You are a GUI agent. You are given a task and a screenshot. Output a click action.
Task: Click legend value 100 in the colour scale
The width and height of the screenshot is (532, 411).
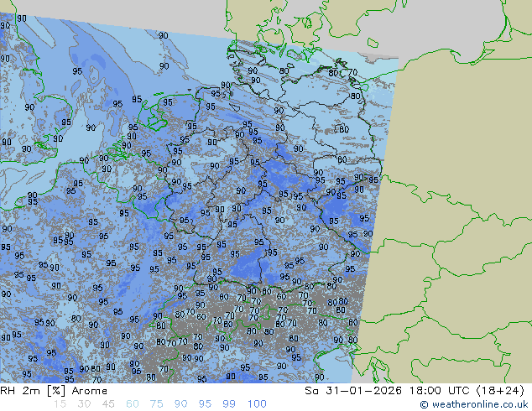[257, 404]
